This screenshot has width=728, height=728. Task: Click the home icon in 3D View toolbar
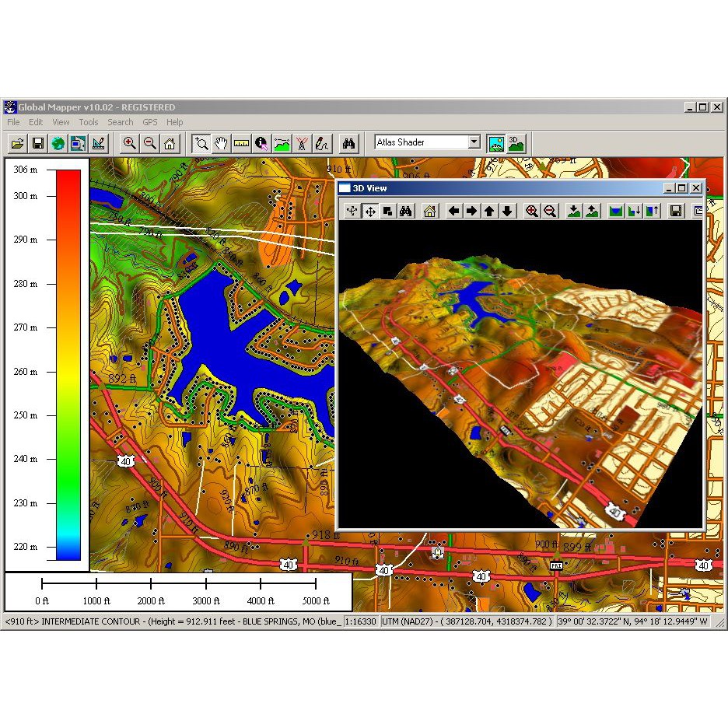coord(429,211)
